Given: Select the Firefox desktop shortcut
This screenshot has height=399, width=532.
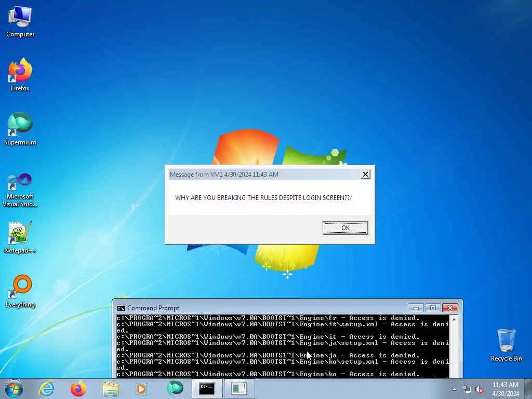Looking at the screenshot, I should point(20,75).
